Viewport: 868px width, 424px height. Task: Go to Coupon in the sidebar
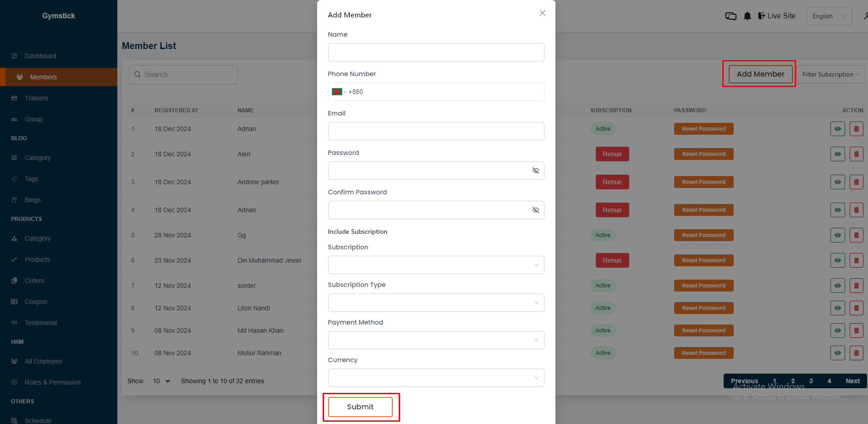tap(36, 302)
